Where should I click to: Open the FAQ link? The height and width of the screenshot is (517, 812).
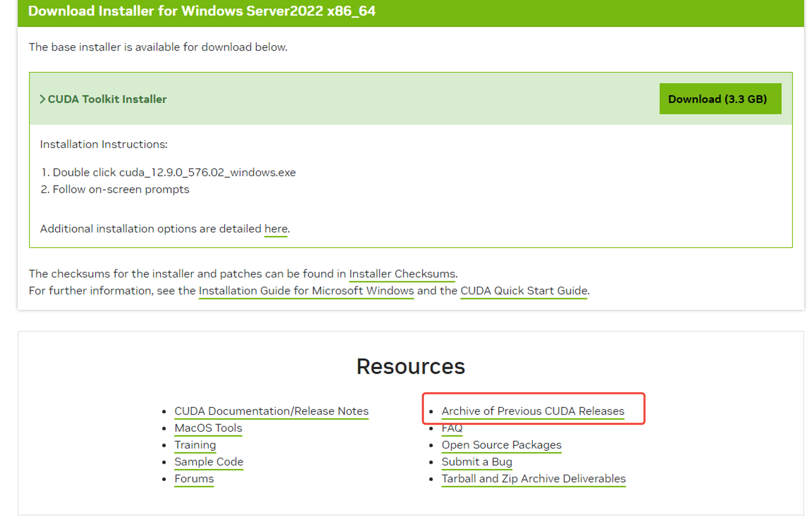tap(452, 429)
